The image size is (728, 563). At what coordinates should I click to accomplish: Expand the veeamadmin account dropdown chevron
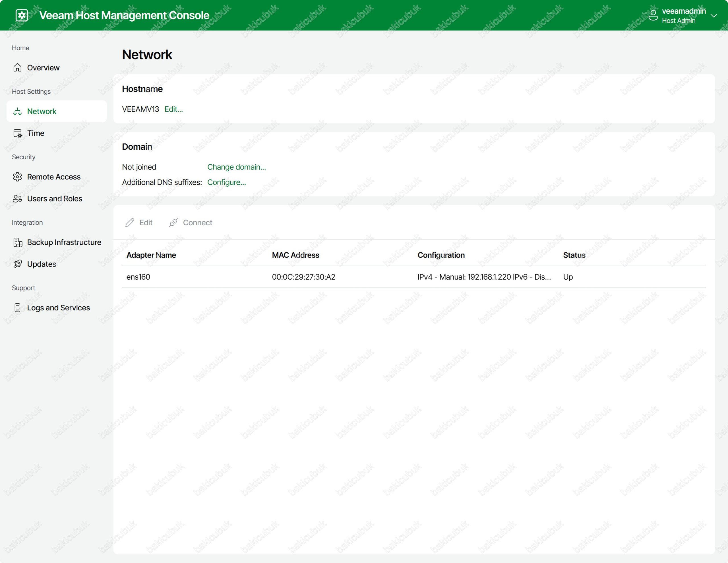pyautogui.click(x=713, y=16)
